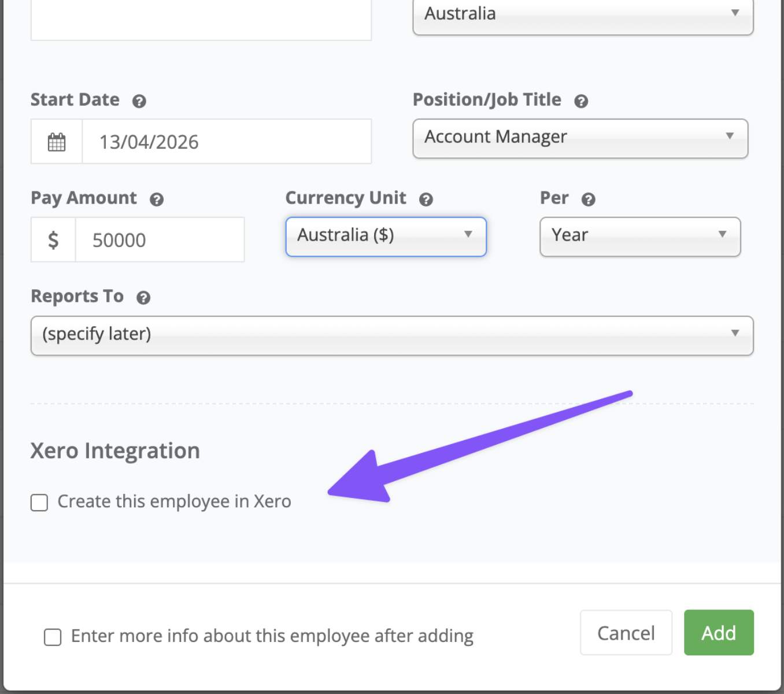Show help for Start Date
This screenshot has height=694, width=784.
[139, 101]
